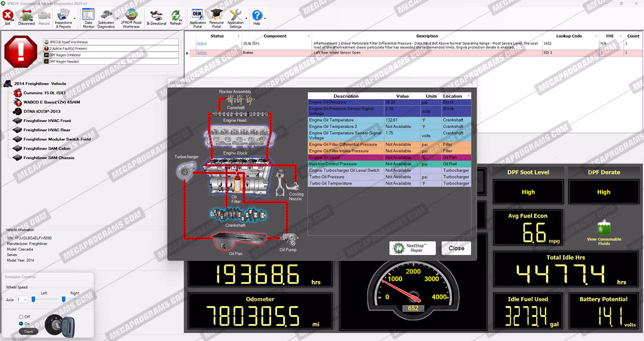Click the Left wheel speed slider handle
Image resolution: width=644 pixels, height=341 pixels.
[x=33, y=299]
